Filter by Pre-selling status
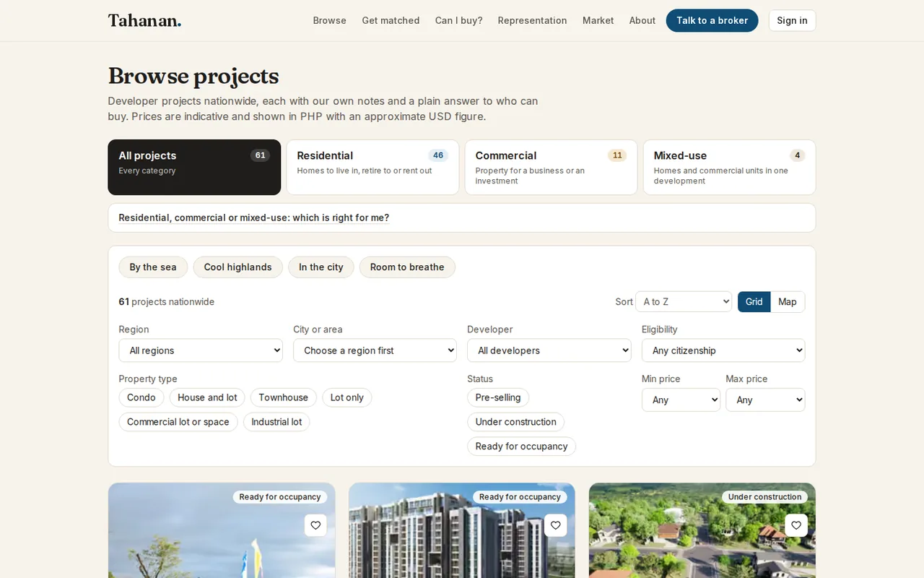The width and height of the screenshot is (924, 578). click(498, 397)
